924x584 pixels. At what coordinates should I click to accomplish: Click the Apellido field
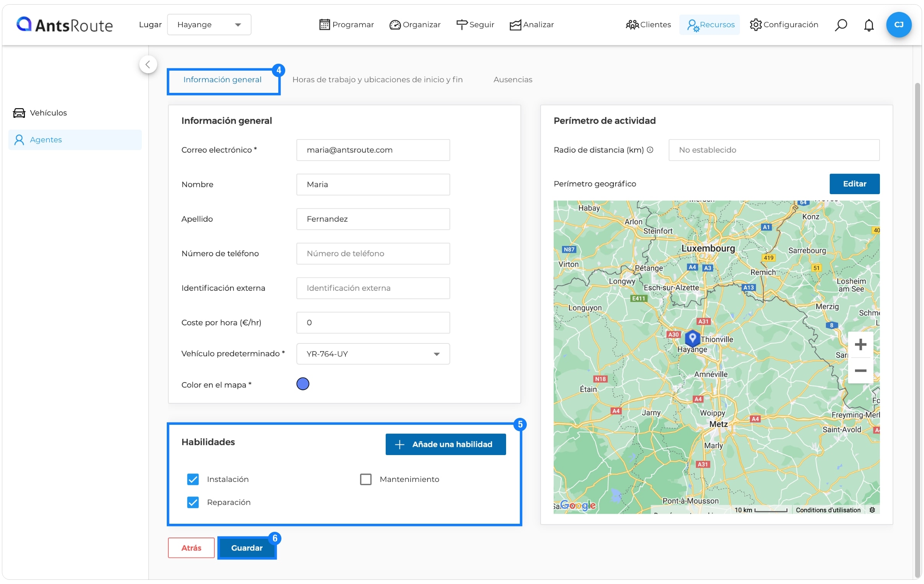click(x=373, y=219)
